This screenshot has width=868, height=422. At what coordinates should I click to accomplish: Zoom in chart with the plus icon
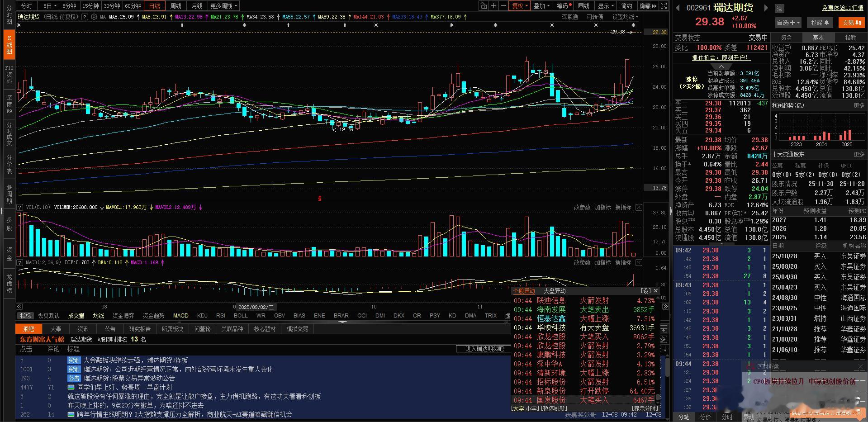(x=493, y=6)
